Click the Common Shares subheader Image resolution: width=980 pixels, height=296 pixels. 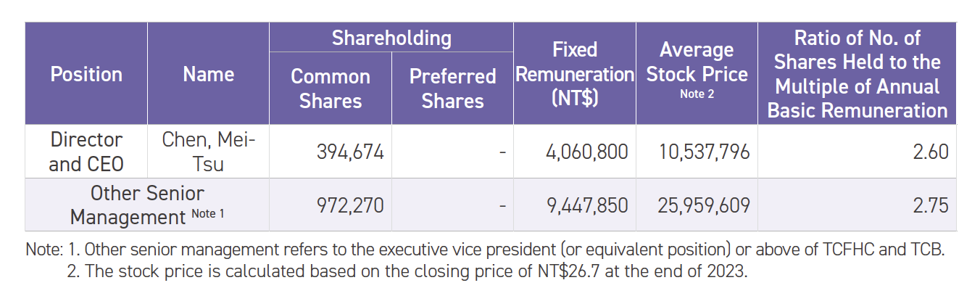click(331, 88)
